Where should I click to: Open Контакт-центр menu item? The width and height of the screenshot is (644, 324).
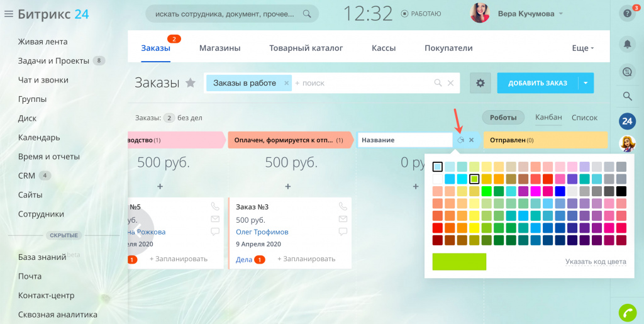click(x=46, y=295)
